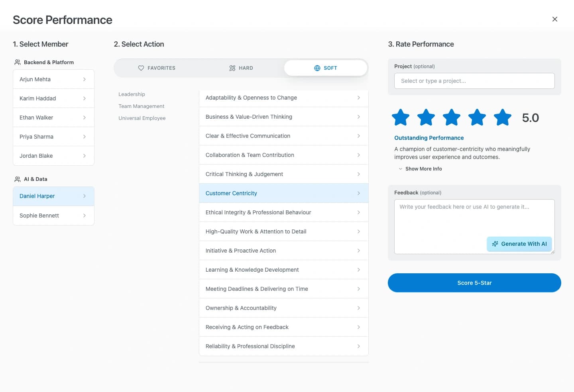Select Team Management category
The height and width of the screenshot is (392, 574).
[x=141, y=106]
